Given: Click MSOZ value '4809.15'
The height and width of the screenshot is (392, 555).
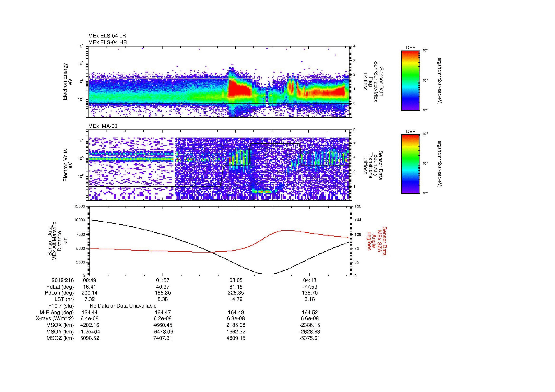Looking at the screenshot, I should pos(236,338).
